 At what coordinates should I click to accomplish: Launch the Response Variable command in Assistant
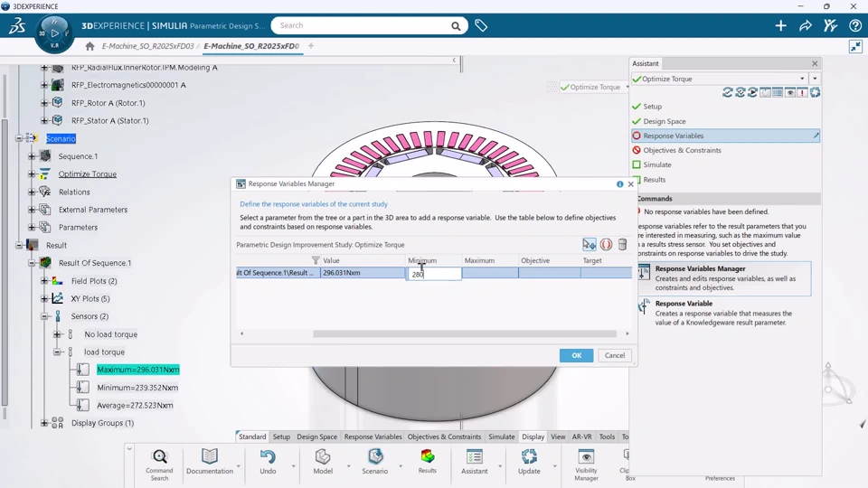(x=724, y=313)
